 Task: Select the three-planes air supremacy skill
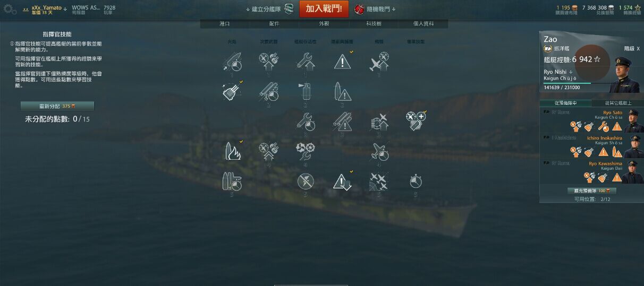pyautogui.click(x=378, y=181)
